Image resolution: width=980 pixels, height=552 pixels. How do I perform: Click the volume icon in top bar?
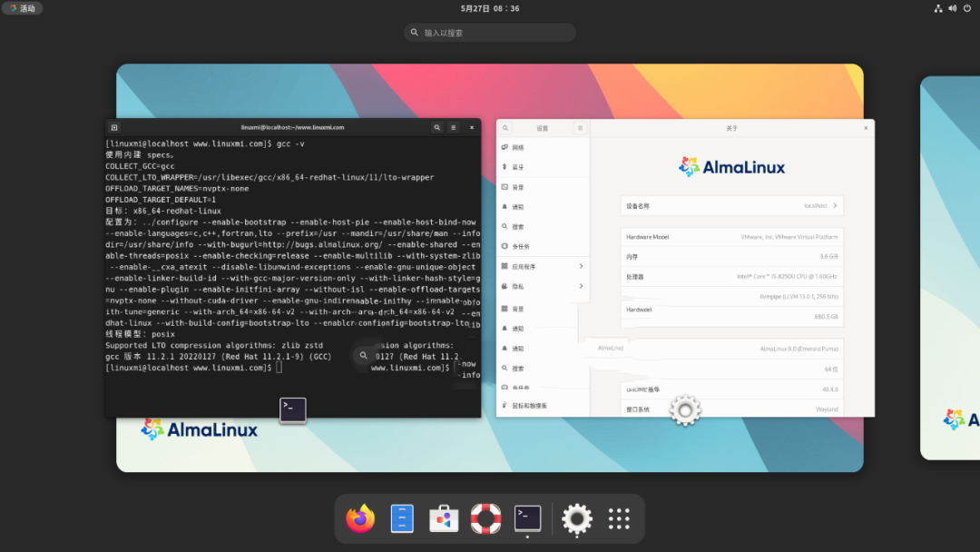coord(953,8)
